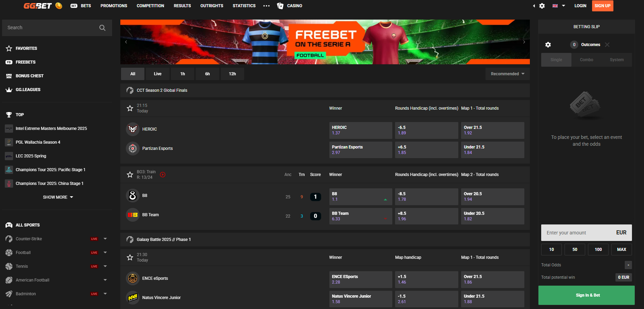Image resolution: width=644 pixels, height=309 pixels.
Task: Click the LEC 2025 Spring icon
Action: 9,156
